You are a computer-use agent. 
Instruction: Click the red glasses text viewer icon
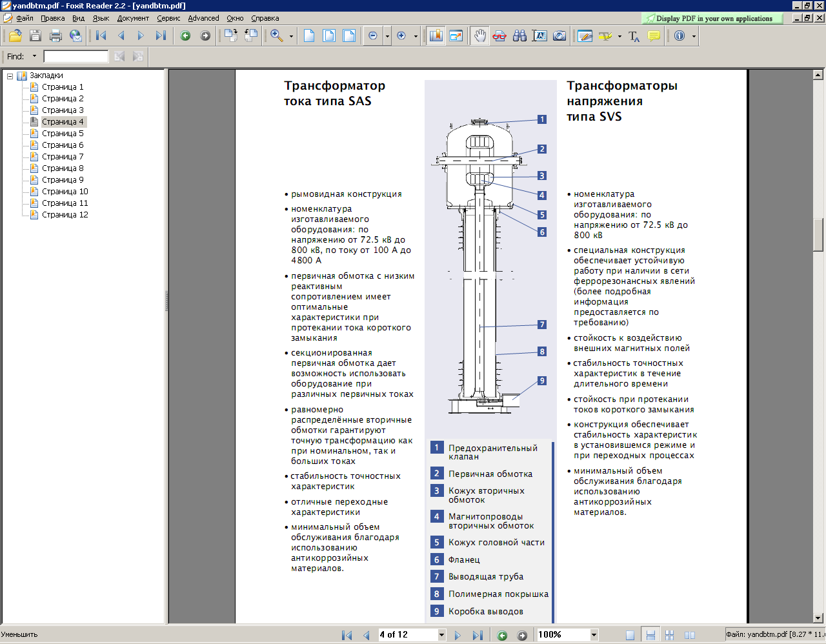point(499,36)
